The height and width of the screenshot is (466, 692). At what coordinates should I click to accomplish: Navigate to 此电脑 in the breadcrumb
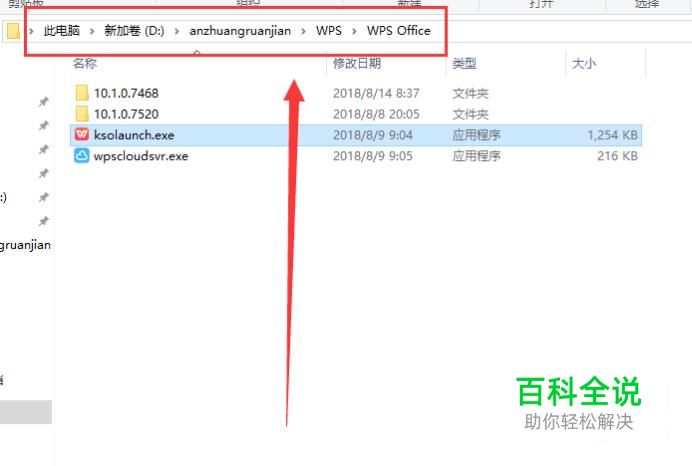click(62, 30)
